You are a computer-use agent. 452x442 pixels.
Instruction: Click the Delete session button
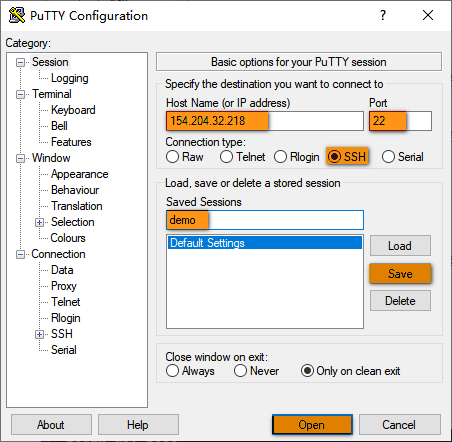point(400,301)
